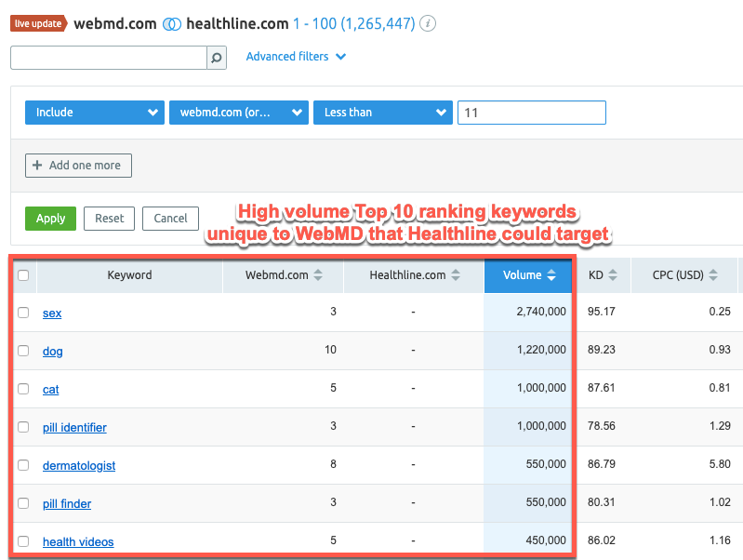Open the webmd.com domain dropdown

[x=238, y=113]
